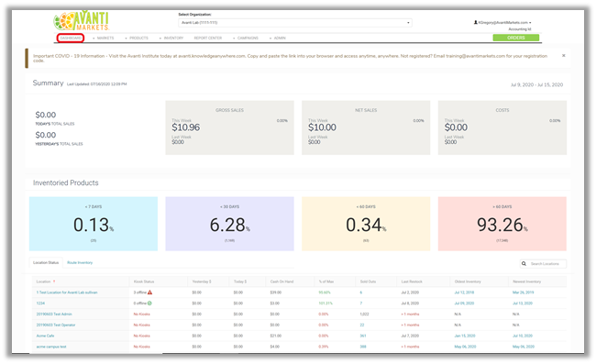Click sold outs value 6
596x364 pixels.
coord(360,292)
